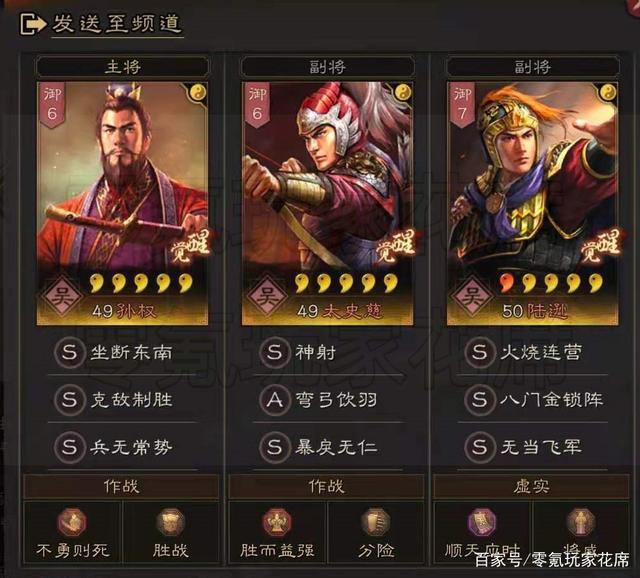Click the 作战 section under 太史慈

point(326,487)
